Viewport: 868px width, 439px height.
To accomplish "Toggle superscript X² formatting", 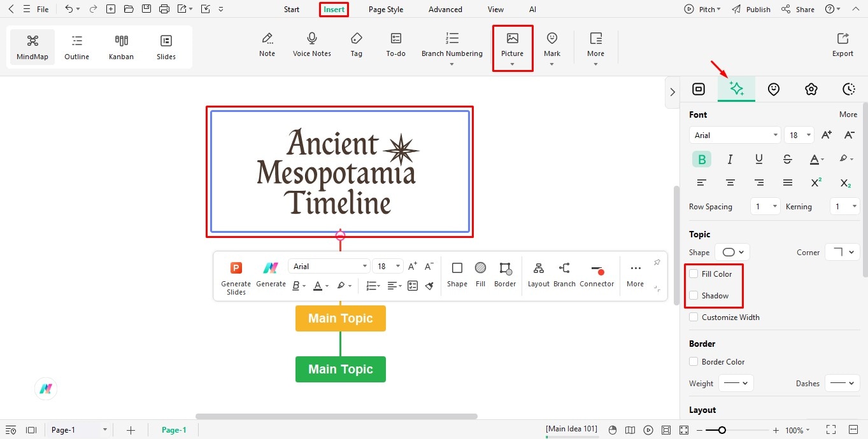I will click(816, 183).
